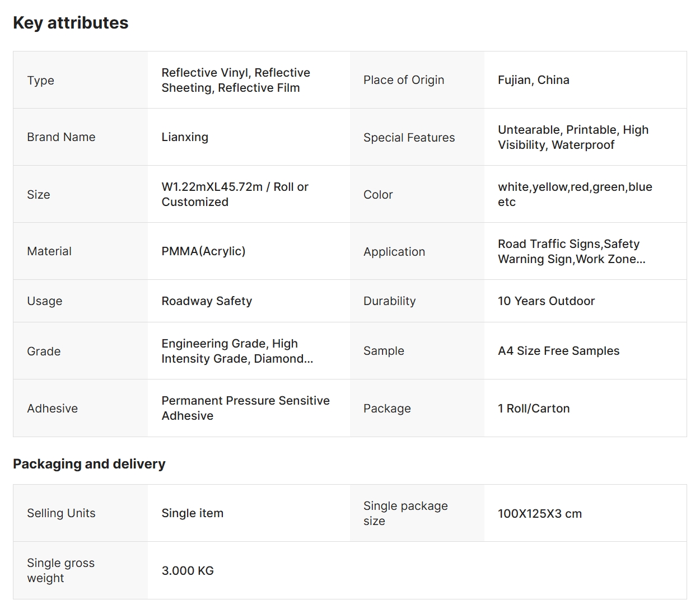Select the Lianxing brand name value
The image size is (700, 614).
click(x=185, y=137)
